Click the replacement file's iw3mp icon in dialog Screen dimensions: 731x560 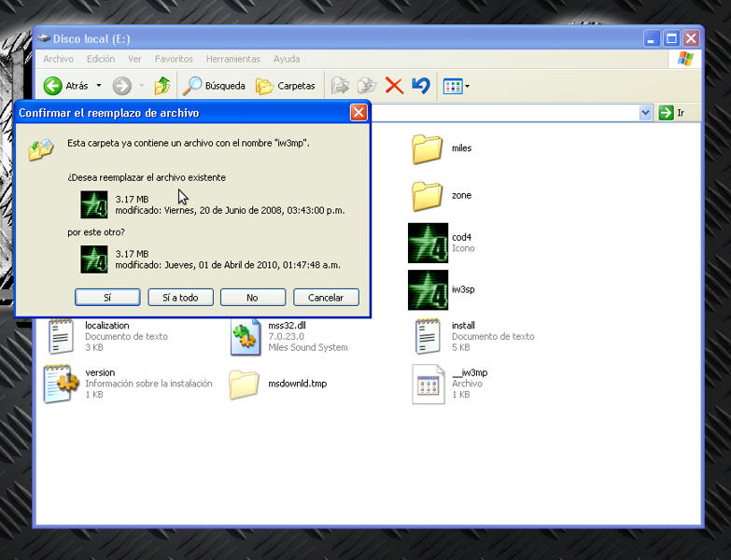(94, 259)
